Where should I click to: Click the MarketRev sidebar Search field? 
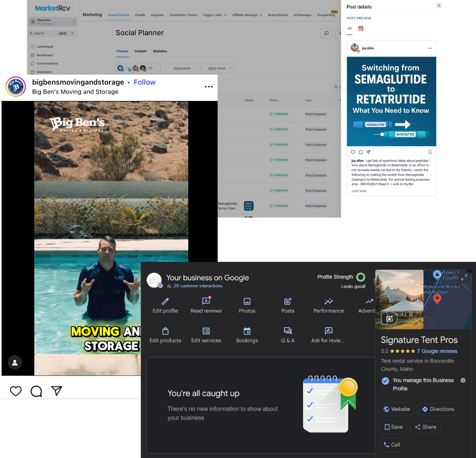(x=53, y=34)
